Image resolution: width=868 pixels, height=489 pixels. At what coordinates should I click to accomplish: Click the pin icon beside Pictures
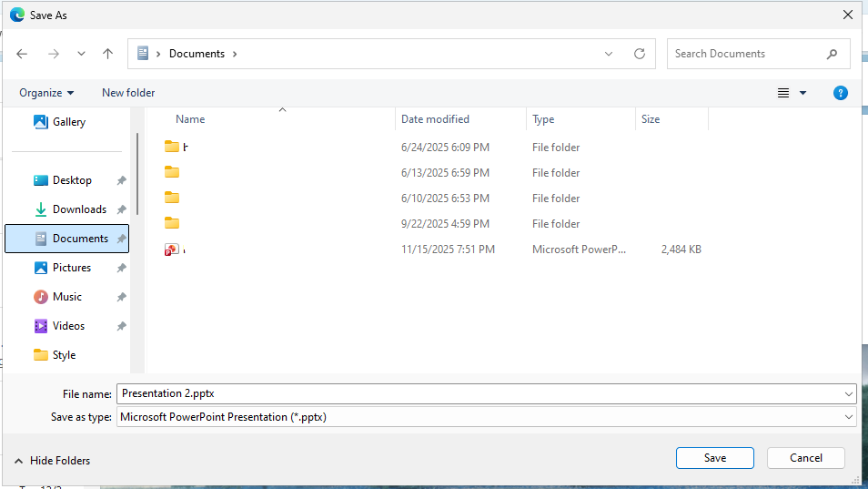coord(121,268)
